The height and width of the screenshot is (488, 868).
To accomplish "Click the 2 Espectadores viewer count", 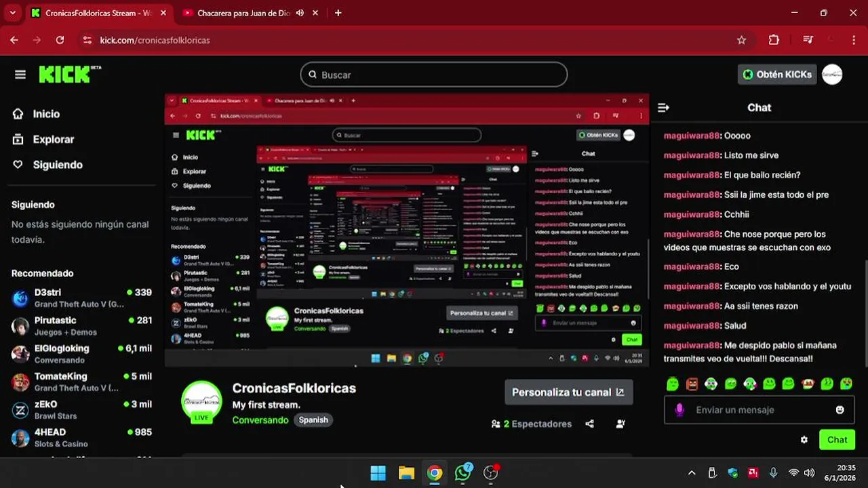I will 532,424.
